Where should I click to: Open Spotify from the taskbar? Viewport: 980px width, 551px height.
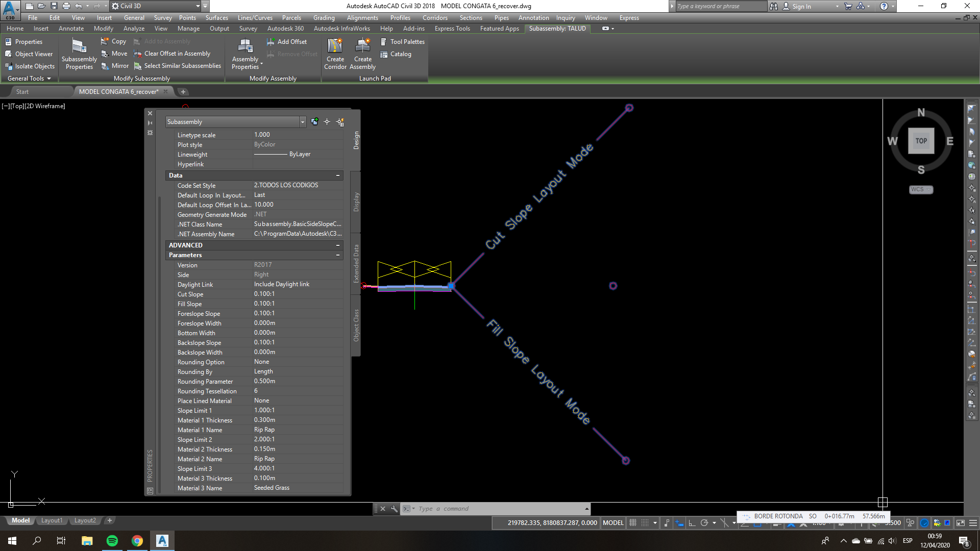(x=112, y=541)
